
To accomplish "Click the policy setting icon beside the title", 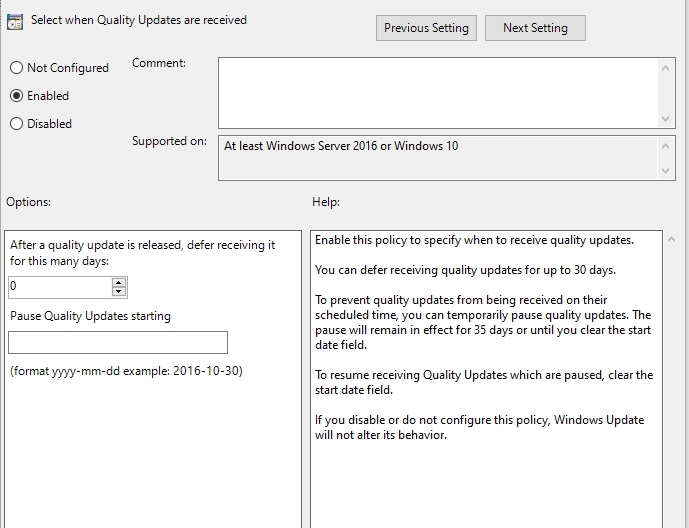I will tap(15, 22).
